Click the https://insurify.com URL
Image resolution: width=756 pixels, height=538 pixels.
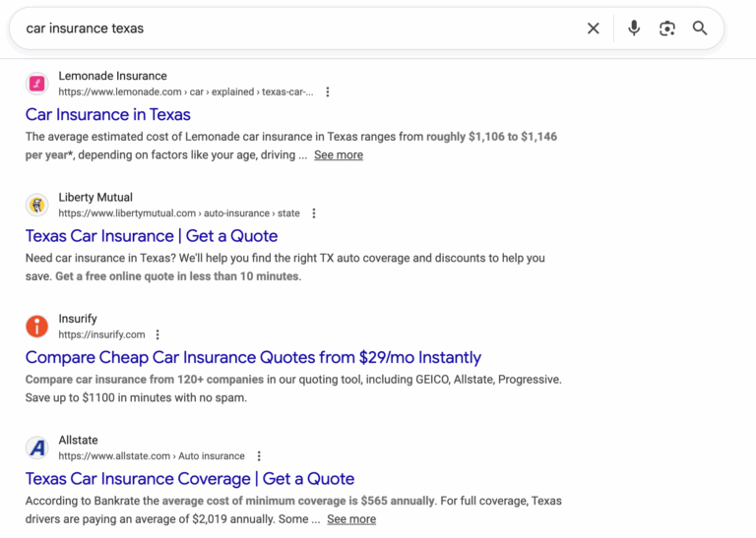(x=101, y=334)
